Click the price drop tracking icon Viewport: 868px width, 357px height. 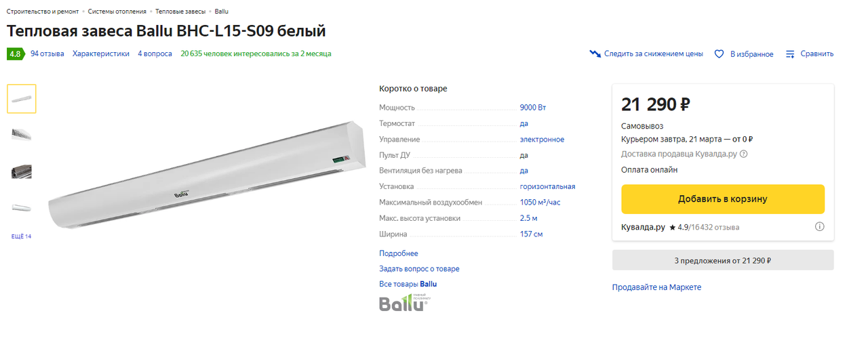click(595, 54)
